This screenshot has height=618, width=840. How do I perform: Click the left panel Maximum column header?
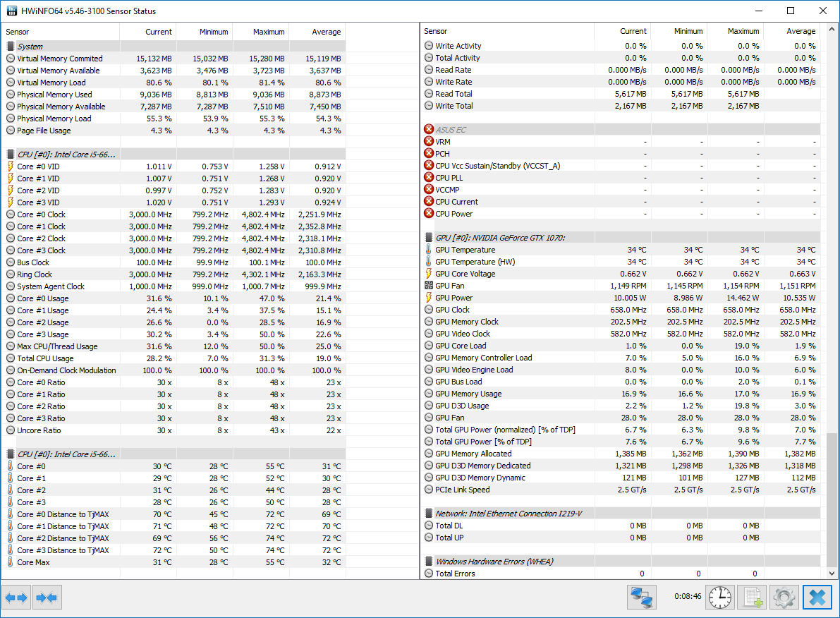[260, 32]
